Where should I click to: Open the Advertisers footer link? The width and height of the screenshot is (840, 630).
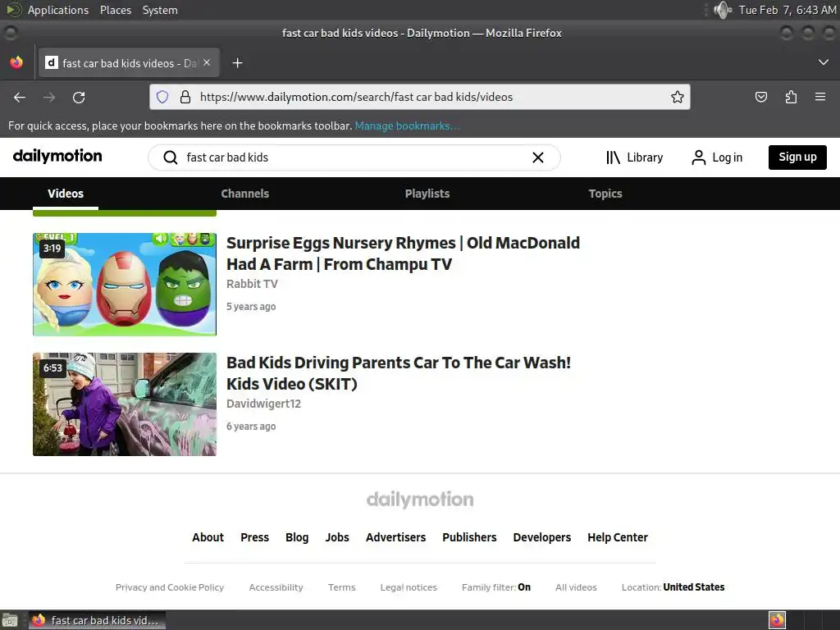(x=395, y=537)
